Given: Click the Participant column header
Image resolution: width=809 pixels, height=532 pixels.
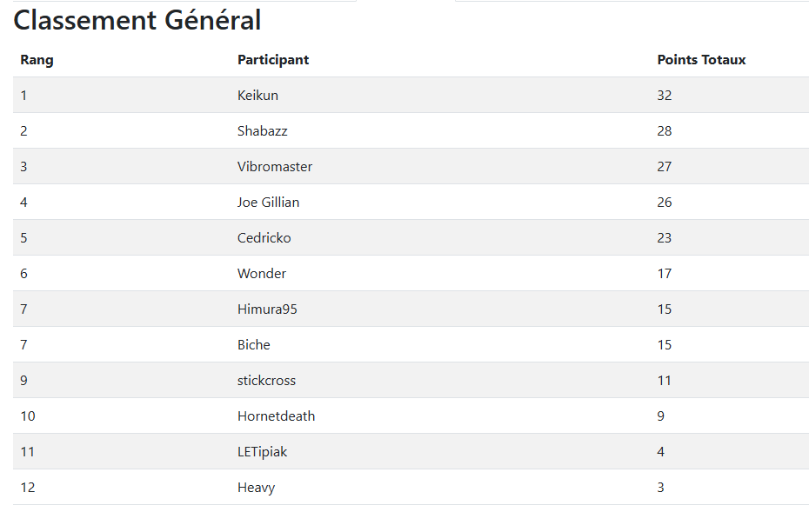Looking at the screenshot, I should pos(273,60).
